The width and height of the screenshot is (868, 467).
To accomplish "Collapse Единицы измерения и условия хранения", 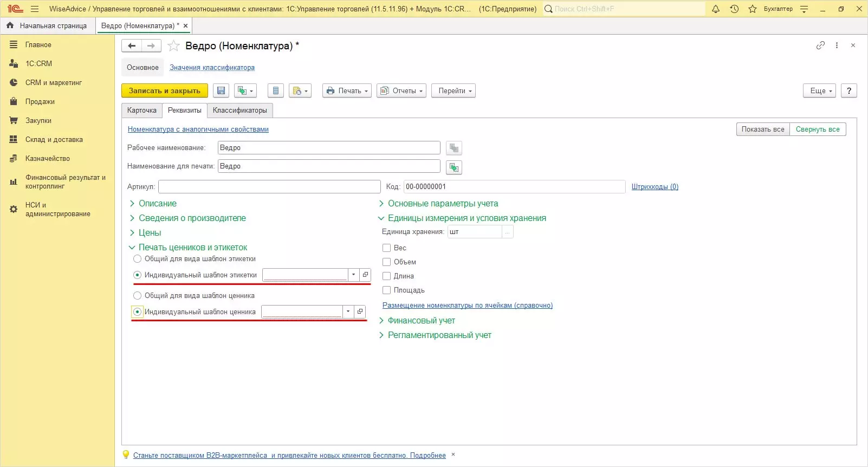I will tap(467, 218).
